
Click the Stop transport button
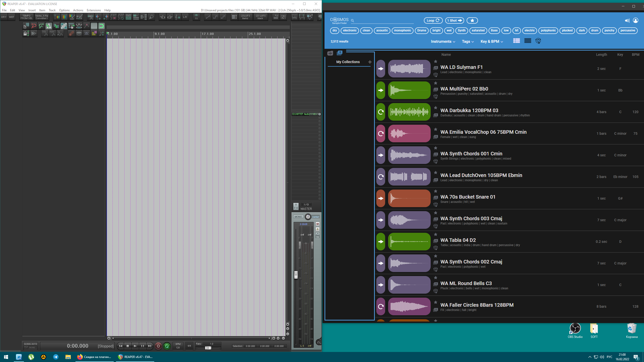pyautogui.click(x=128, y=346)
